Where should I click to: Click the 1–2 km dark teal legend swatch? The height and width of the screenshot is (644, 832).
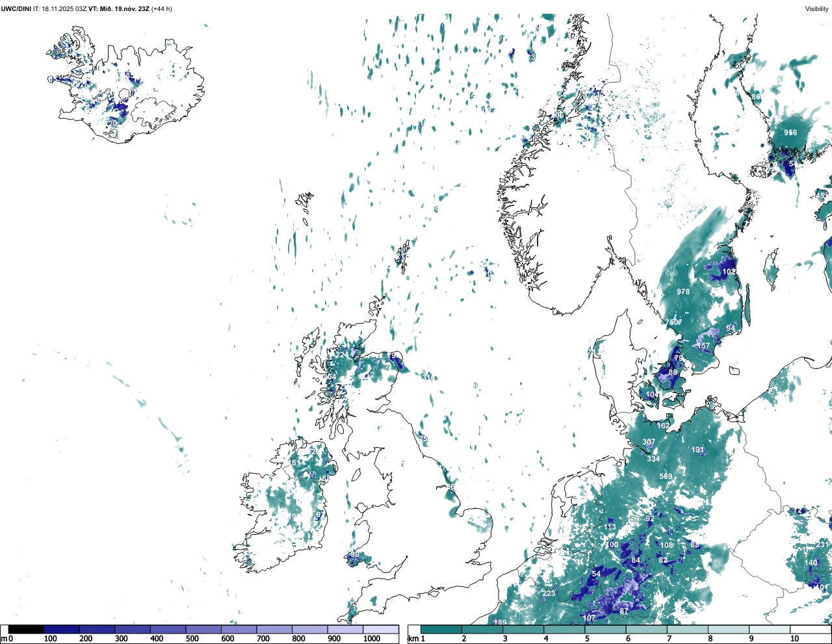coord(441,629)
